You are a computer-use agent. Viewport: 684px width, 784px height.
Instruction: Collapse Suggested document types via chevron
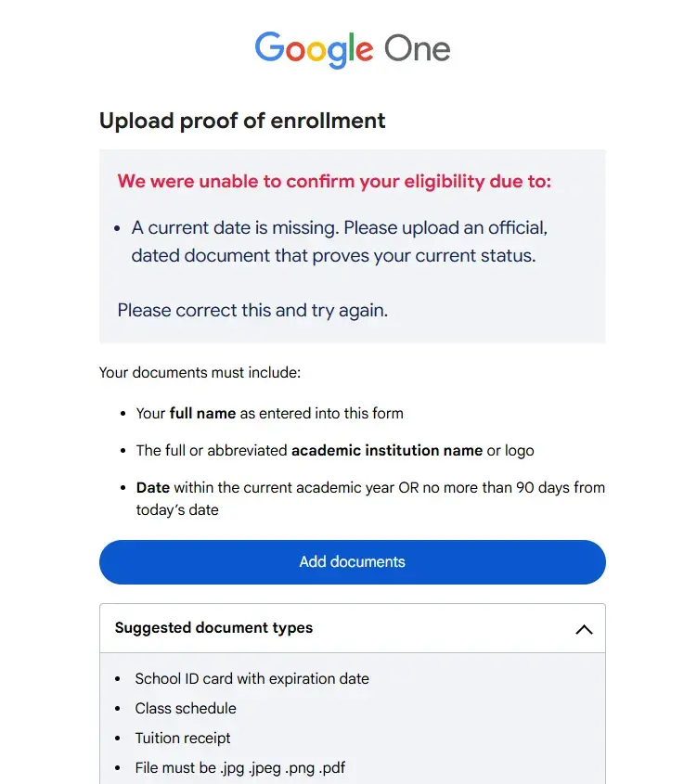point(584,629)
